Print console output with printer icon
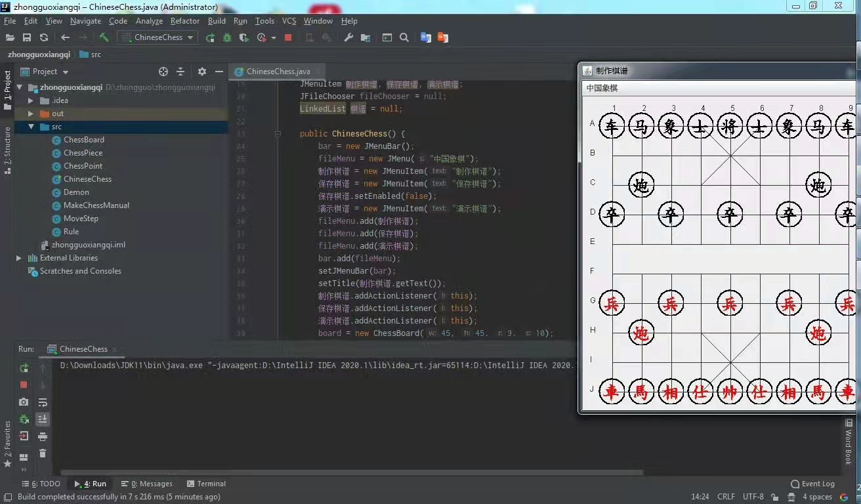861x504 pixels. click(43, 436)
